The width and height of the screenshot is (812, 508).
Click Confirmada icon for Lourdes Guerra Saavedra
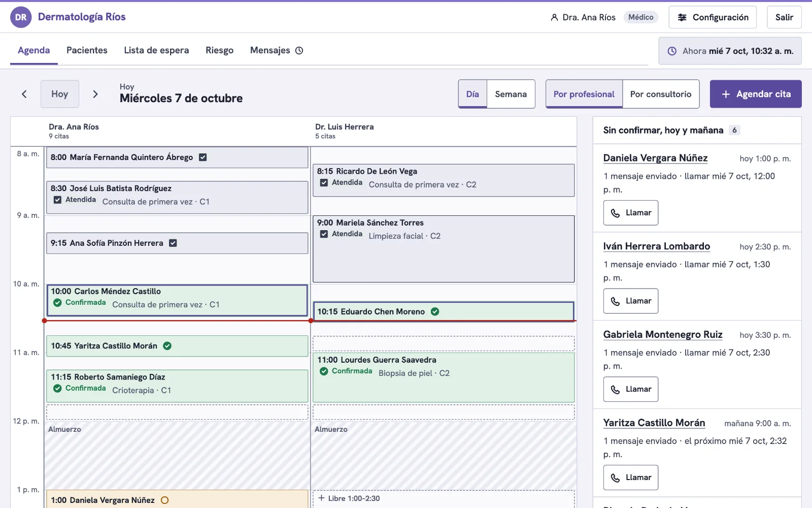tap(324, 371)
